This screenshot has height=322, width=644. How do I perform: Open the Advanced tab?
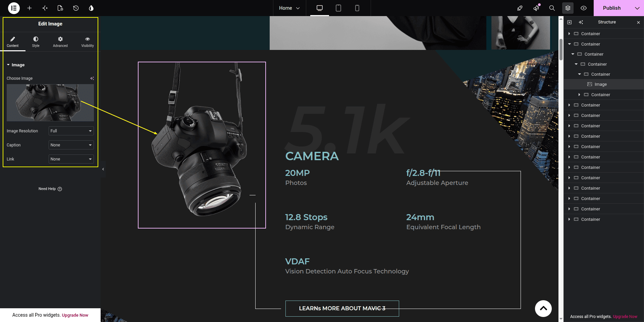(x=60, y=42)
